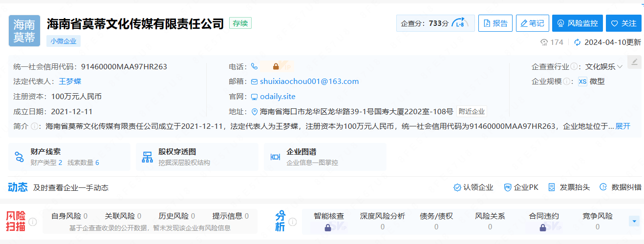The image size is (644, 244).
Task: Click the address 海南省海口市龙华区龙华路39-1号 link
Action: (x=357, y=111)
